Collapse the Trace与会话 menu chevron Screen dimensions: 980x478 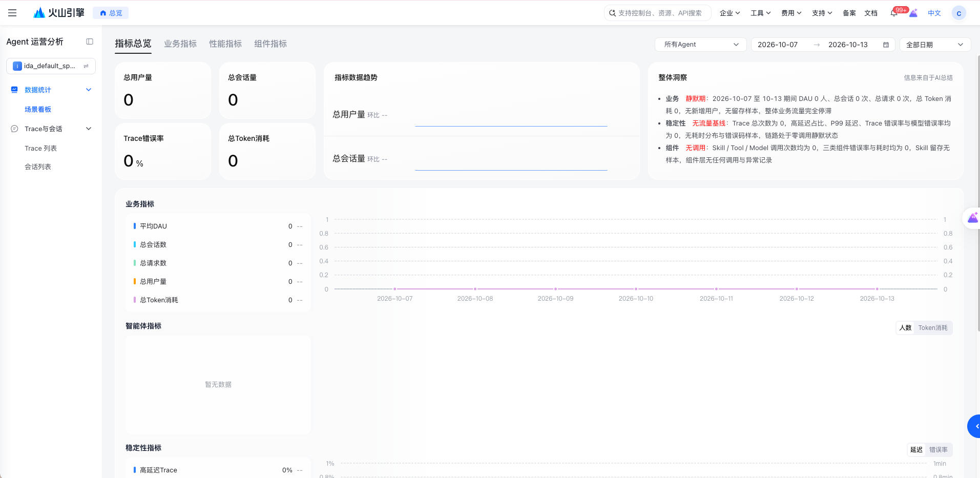tap(89, 129)
